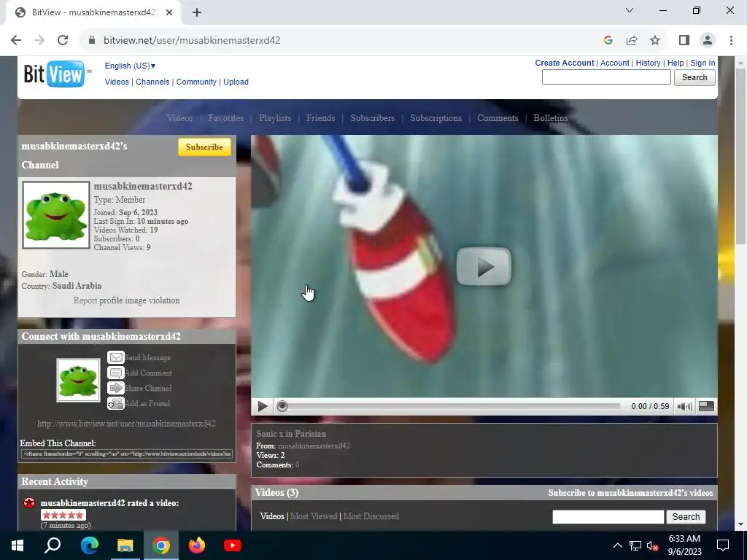
Task: Focus the header search field
Action: click(x=606, y=77)
